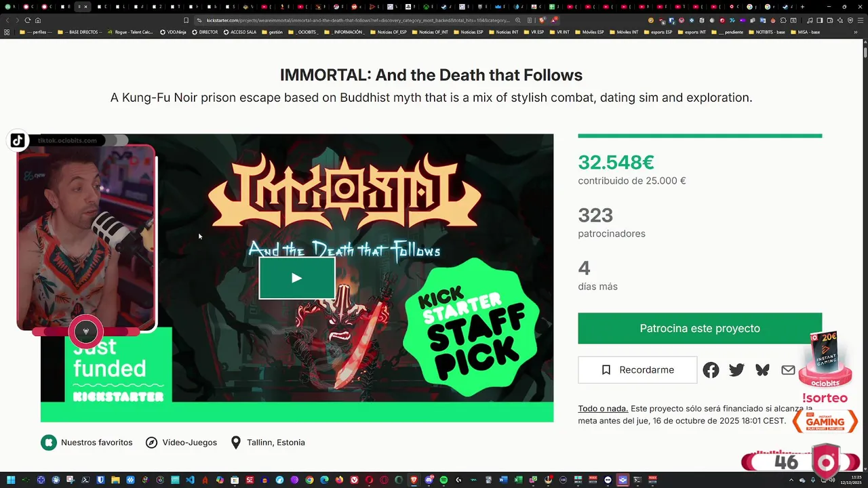Reload the page with refresh icon
This screenshot has height=488, width=868.
[x=27, y=20]
